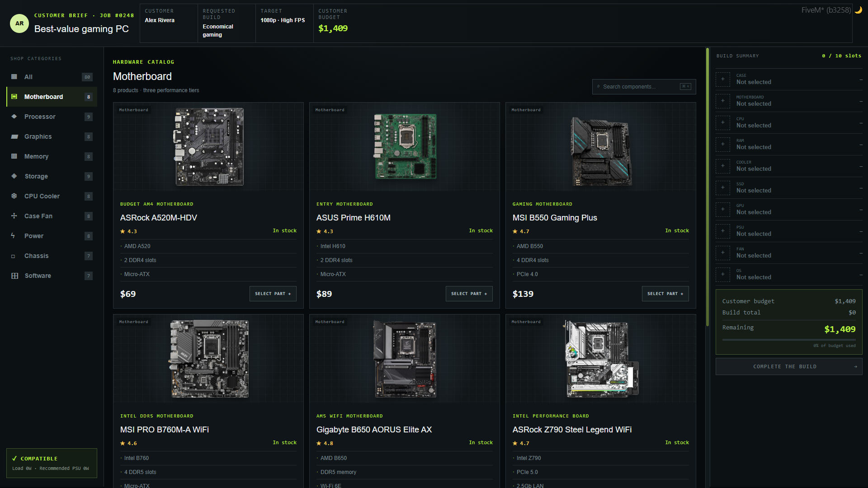Image resolution: width=868 pixels, height=488 pixels.
Task: Click the MSI B550 Gaming Plus title
Action: (555, 218)
